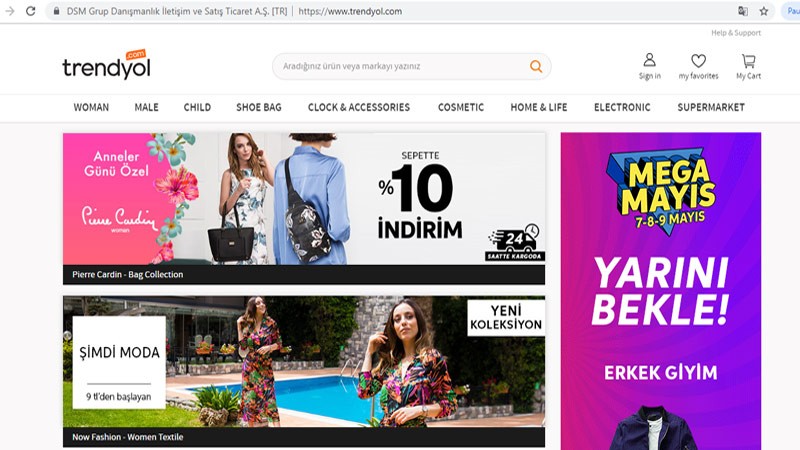Click the 'Now Fashion - Women Textile' caption

(128, 437)
